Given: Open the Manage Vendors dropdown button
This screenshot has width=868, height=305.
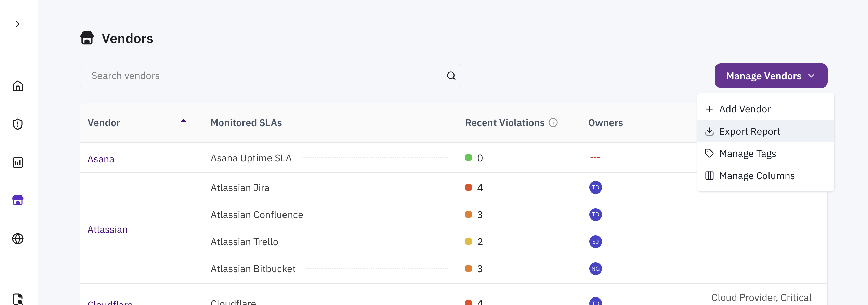Looking at the screenshot, I should coord(771,76).
